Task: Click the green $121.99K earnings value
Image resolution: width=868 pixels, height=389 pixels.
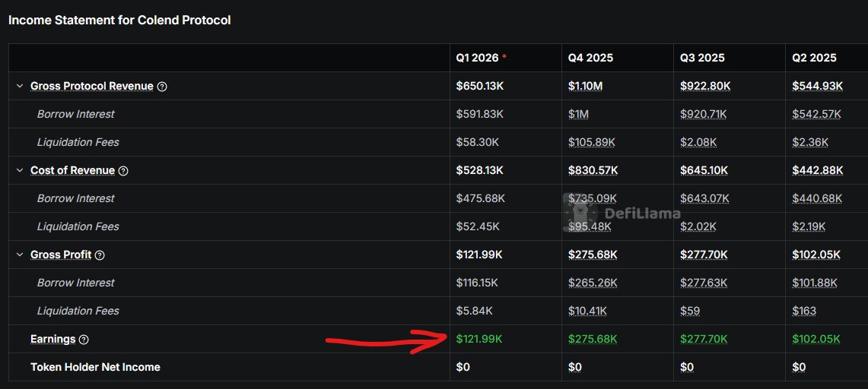Action: tap(479, 340)
